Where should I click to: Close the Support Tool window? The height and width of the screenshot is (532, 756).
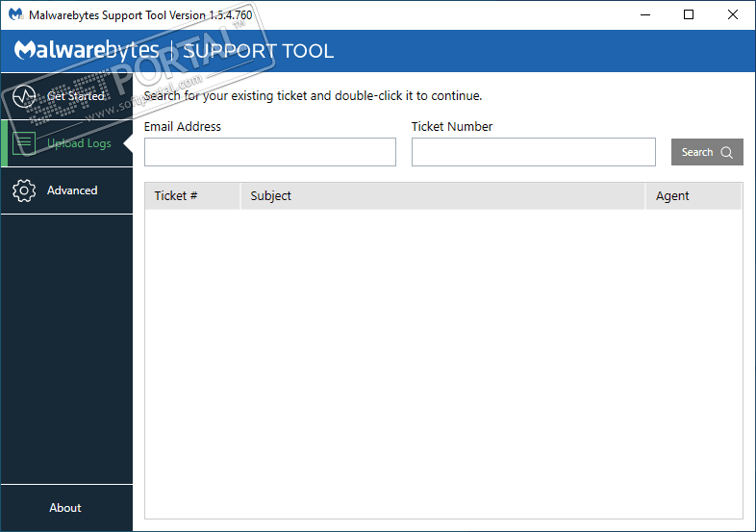[732, 15]
